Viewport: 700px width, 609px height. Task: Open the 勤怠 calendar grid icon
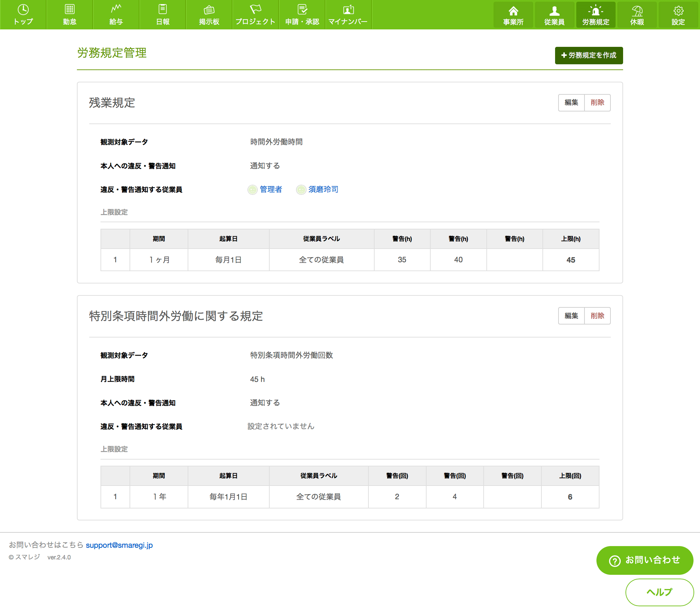69,9
